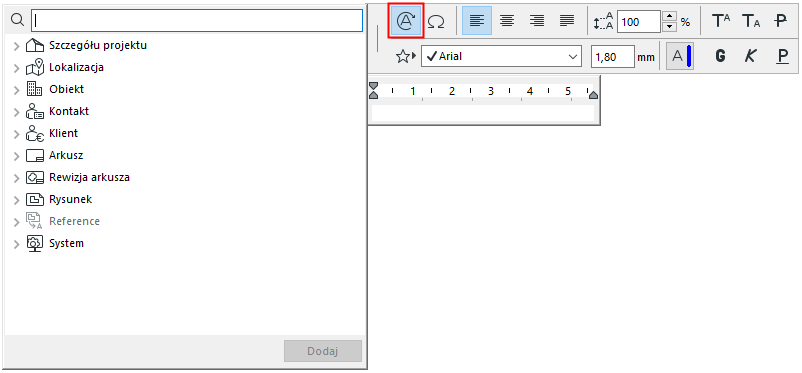This screenshot has width=802, height=373.
Task: Click the line spacing icon
Action: (x=603, y=21)
